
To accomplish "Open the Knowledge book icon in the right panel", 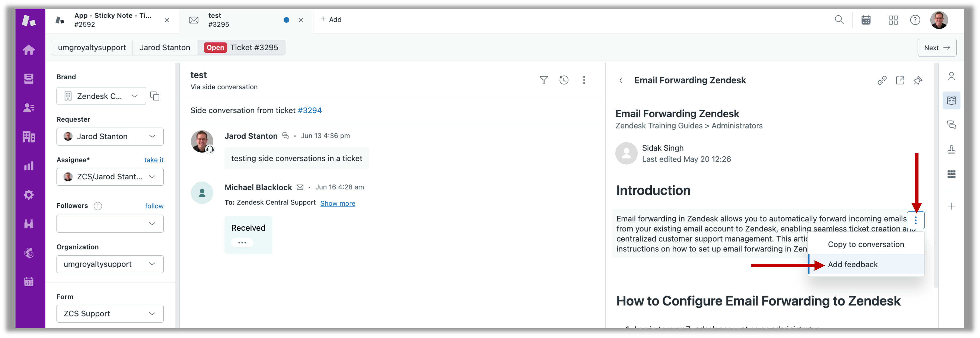I will 951,101.
